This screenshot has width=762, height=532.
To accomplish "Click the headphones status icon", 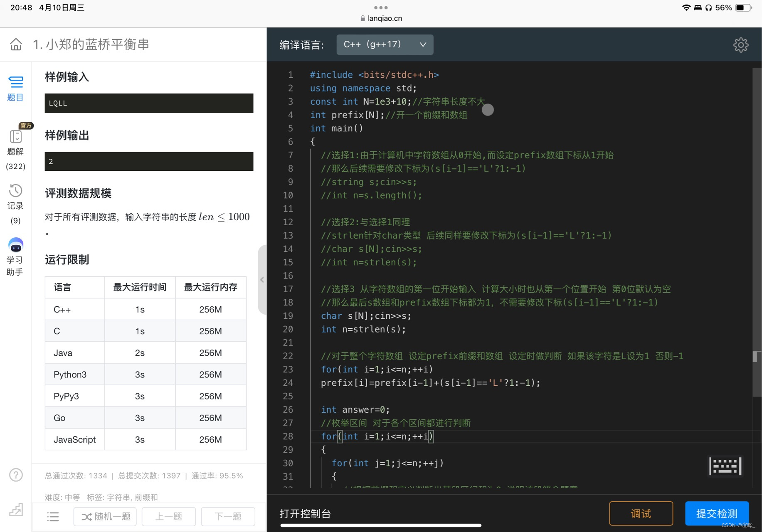I will click(x=708, y=7).
